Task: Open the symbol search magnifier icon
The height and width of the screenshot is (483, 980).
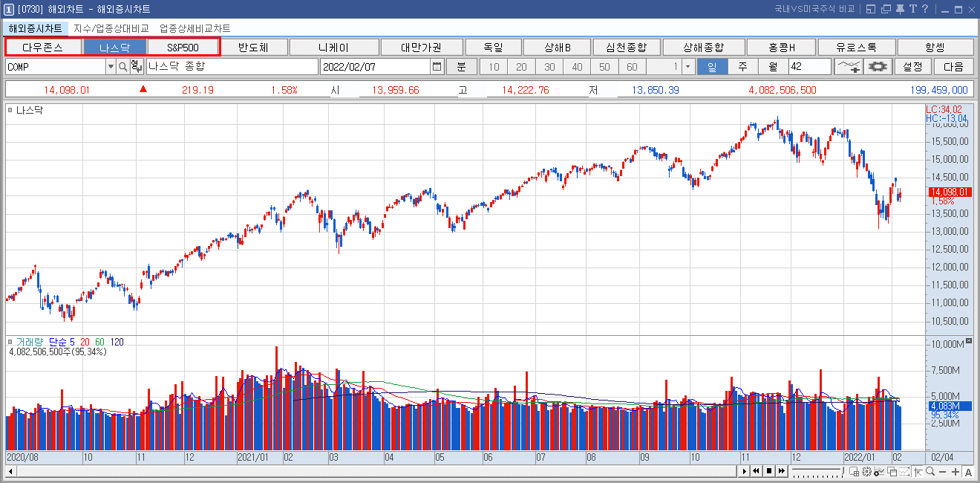Action: point(122,67)
